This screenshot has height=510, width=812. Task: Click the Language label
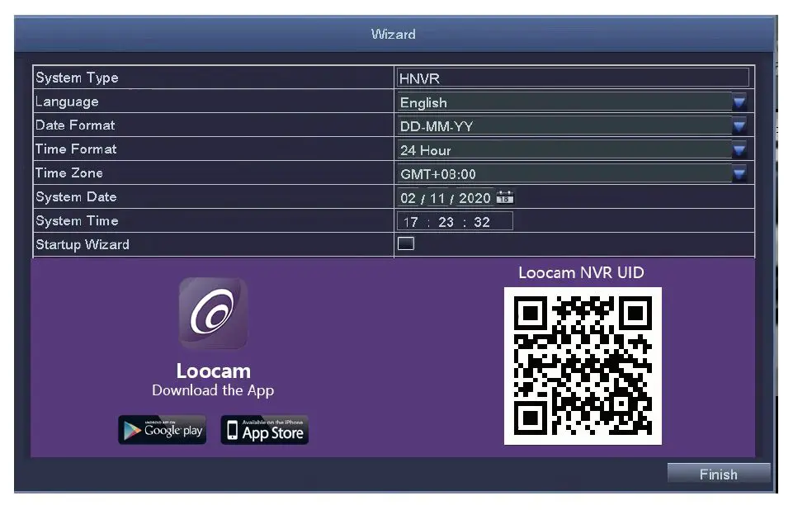[67, 102]
